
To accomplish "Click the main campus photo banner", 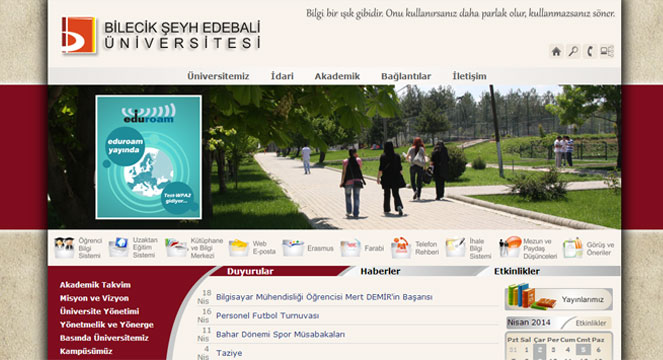I will [334, 157].
